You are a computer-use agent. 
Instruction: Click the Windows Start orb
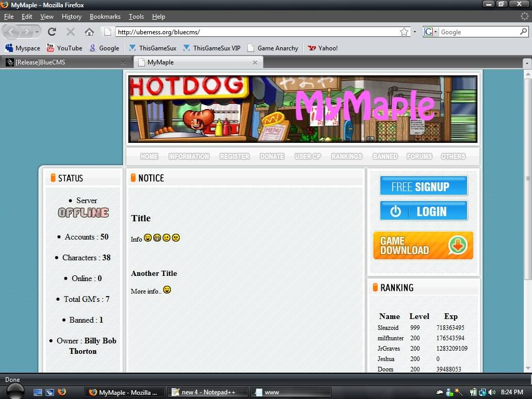click(x=15, y=391)
